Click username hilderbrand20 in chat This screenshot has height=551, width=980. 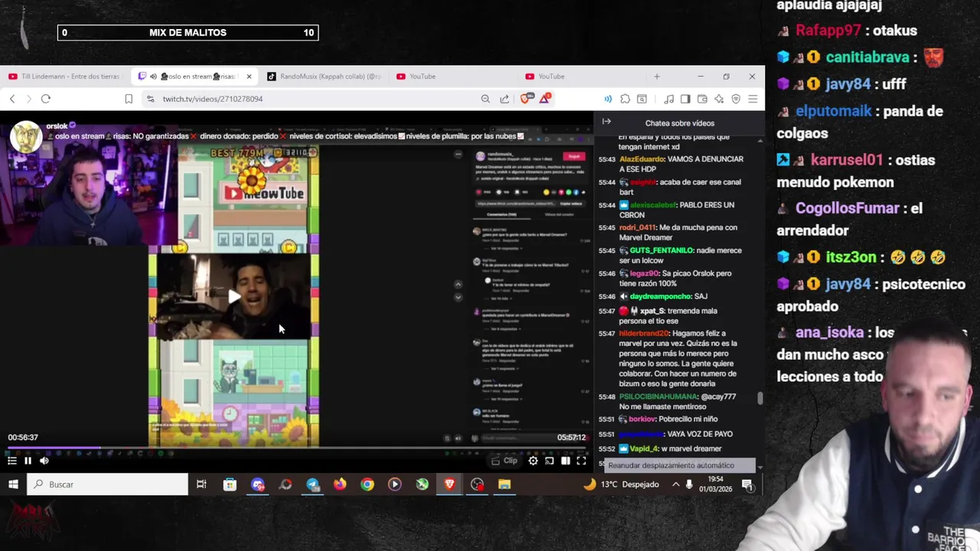644,334
